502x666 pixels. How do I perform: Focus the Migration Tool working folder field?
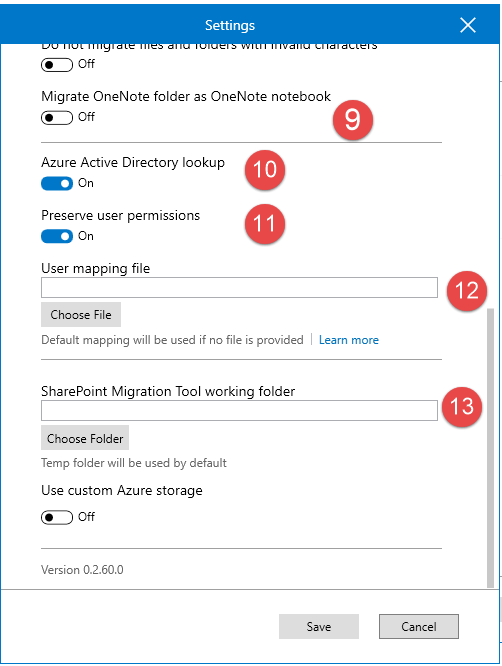coord(239,410)
